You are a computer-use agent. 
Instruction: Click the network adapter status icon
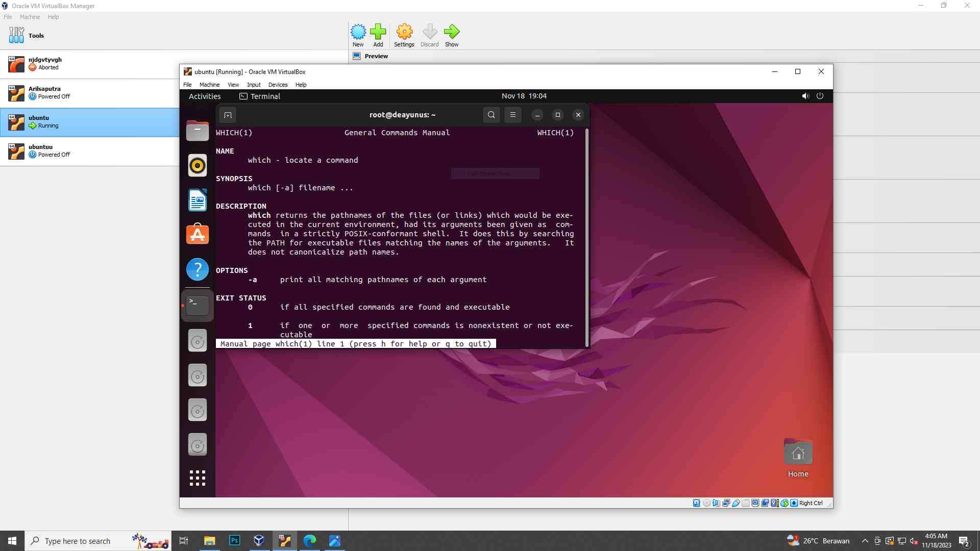pyautogui.click(x=726, y=503)
